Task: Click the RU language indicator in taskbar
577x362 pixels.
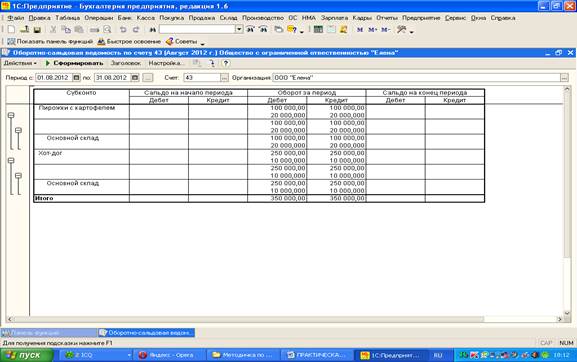Action: (438, 355)
